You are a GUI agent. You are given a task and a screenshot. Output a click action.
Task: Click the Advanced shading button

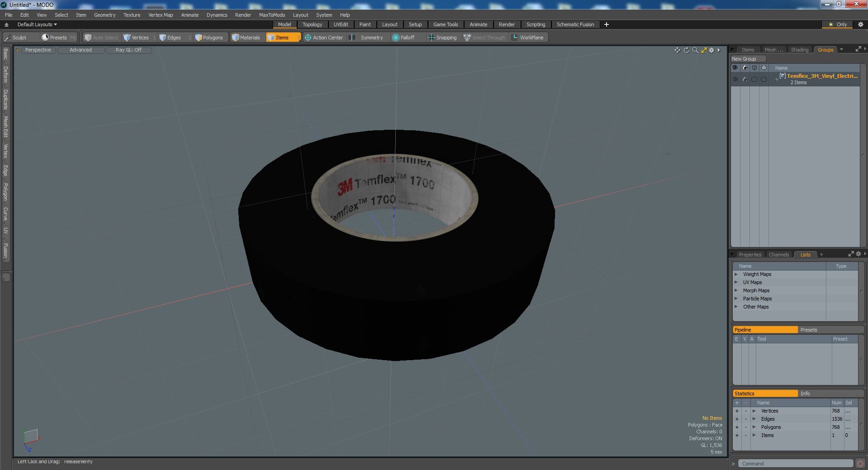tap(81, 50)
